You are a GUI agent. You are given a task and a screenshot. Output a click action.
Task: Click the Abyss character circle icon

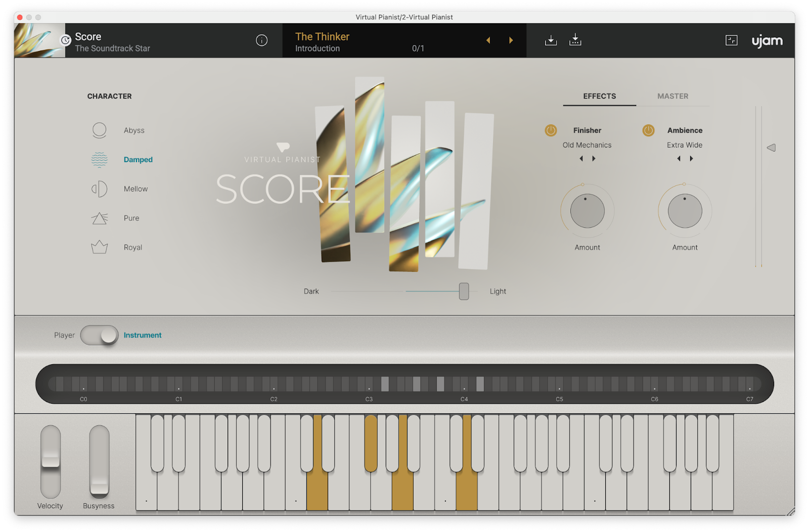click(x=100, y=130)
